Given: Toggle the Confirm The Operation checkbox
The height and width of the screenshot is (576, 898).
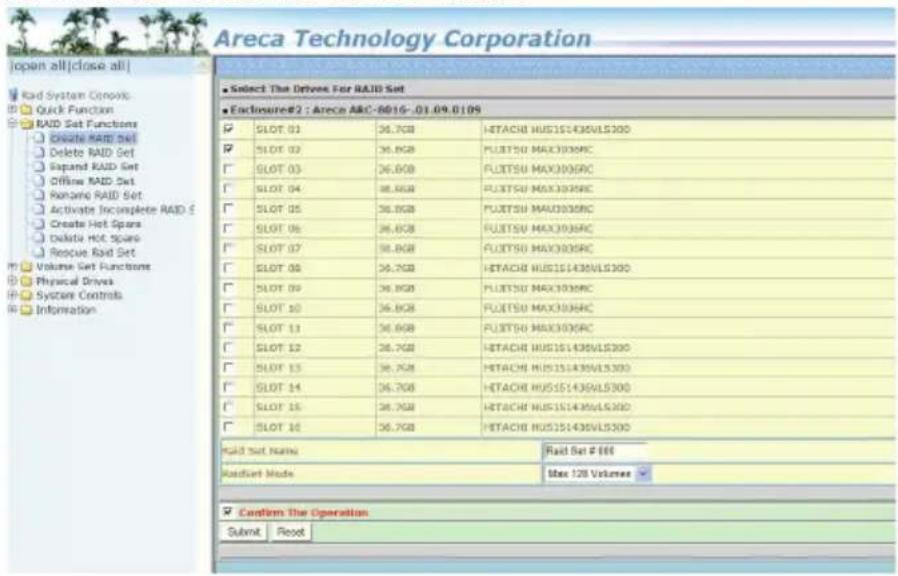Looking at the screenshot, I should (228, 511).
